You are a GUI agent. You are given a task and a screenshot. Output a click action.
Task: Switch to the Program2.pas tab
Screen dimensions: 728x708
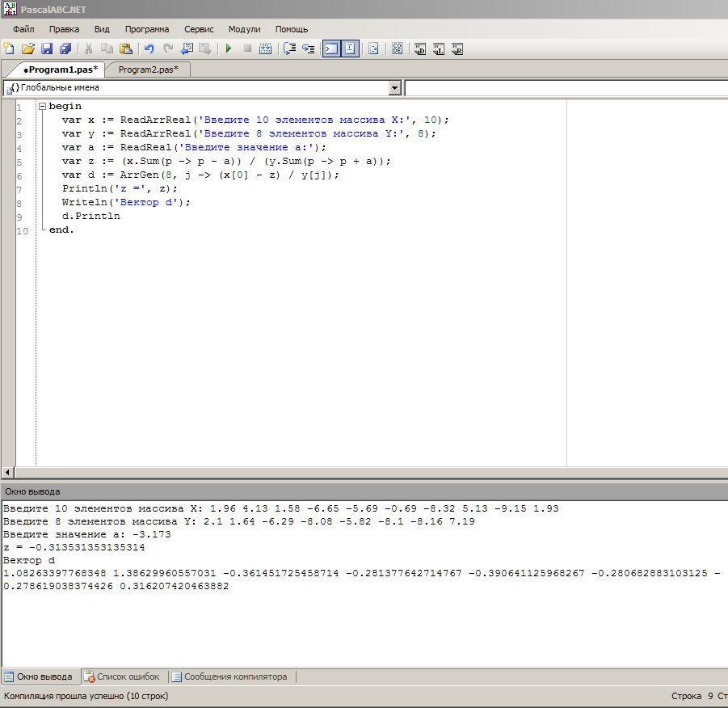[x=148, y=70]
